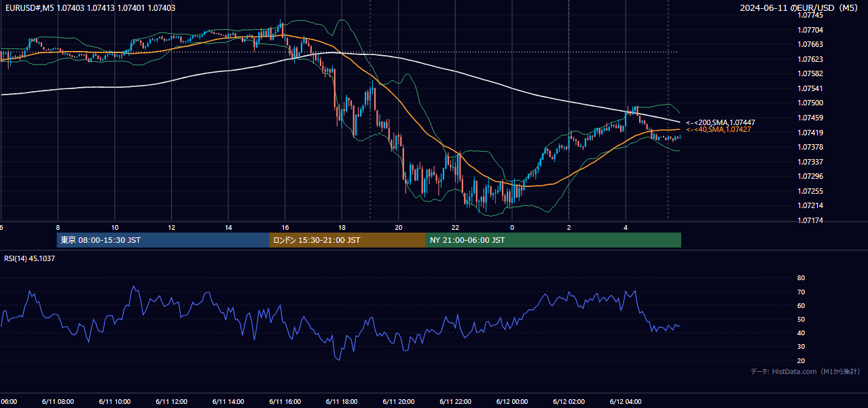The height and width of the screenshot is (408, 868).
Task: Click RSI axis level 80
Action: [x=801, y=278]
